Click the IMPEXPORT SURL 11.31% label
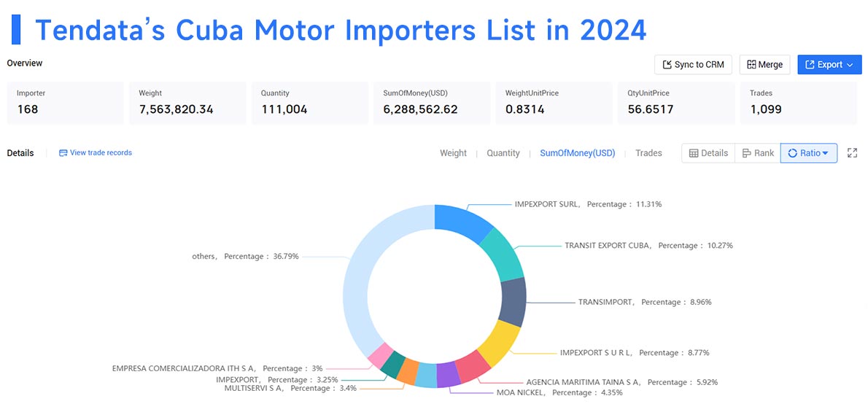The width and height of the screenshot is (868, 404). point(588,204)
